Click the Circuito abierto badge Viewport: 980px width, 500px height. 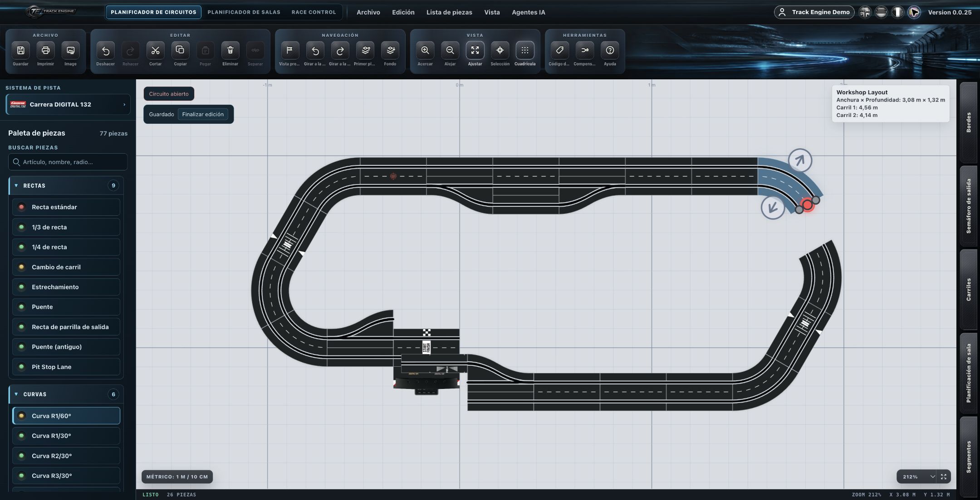coord(169,94)
